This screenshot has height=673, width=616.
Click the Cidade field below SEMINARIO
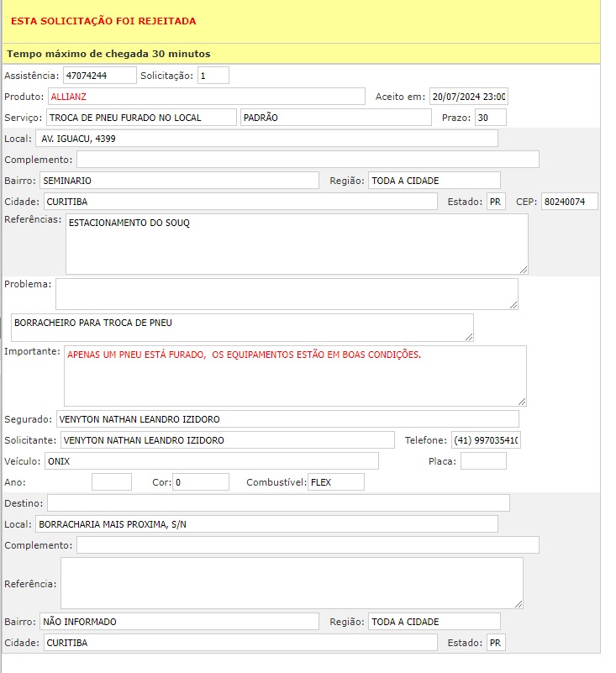click(240, 202)
